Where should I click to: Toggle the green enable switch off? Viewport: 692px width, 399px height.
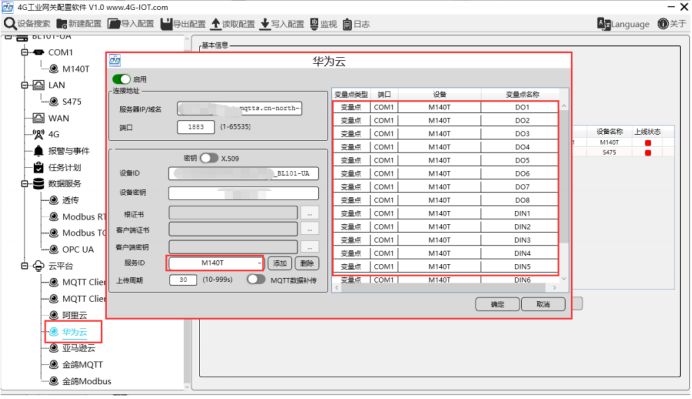[x=121, y=79]
